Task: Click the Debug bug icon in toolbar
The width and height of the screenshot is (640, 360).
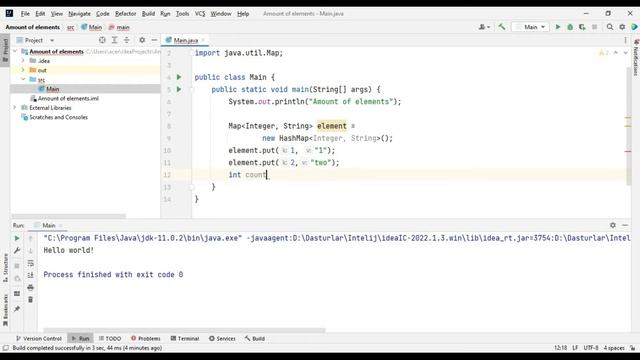Action: click(570, 27)
